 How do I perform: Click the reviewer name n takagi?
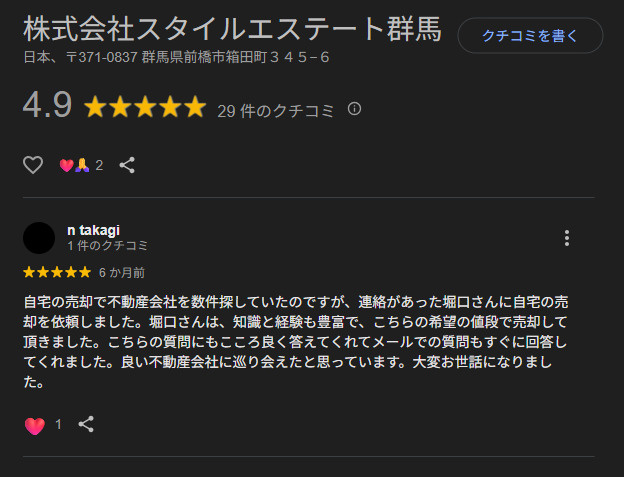tap(93, 230)
